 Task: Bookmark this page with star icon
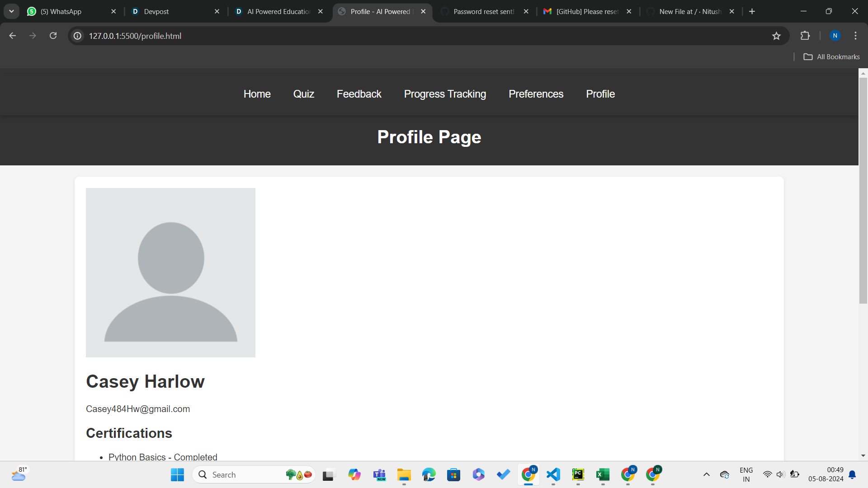(776, 36)
